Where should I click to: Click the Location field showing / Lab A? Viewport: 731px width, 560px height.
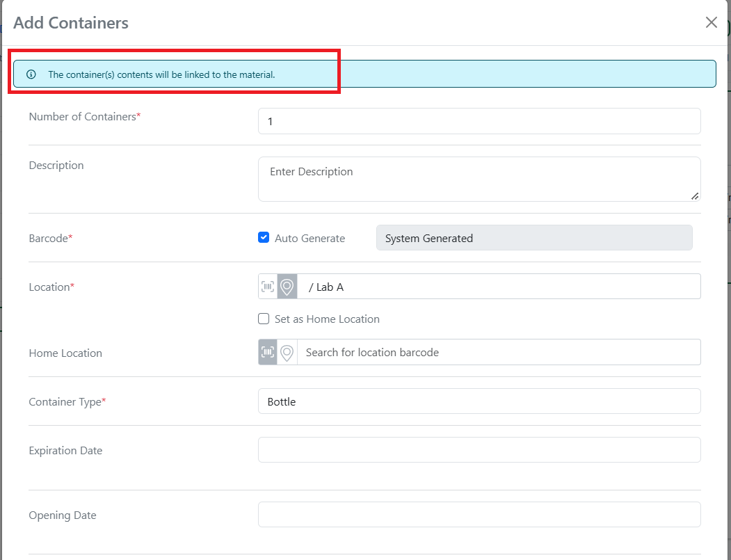pyautogui.click(x=499, y=287)
